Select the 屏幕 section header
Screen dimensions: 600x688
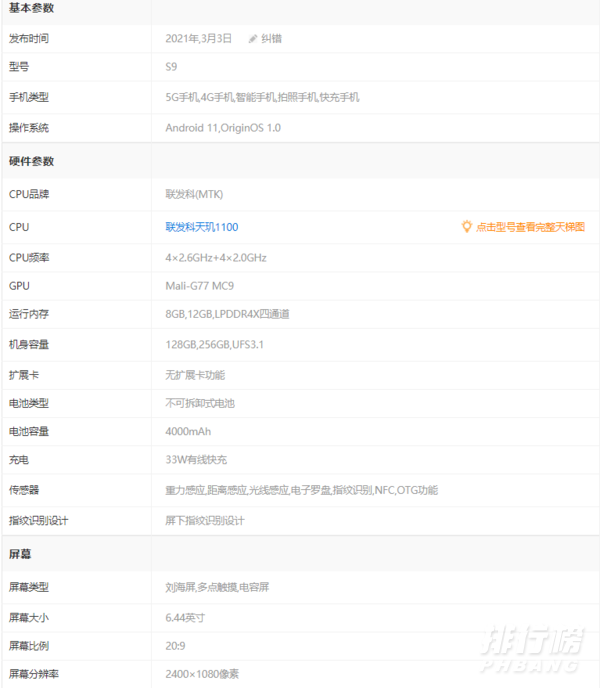click(x=20, y=554)
